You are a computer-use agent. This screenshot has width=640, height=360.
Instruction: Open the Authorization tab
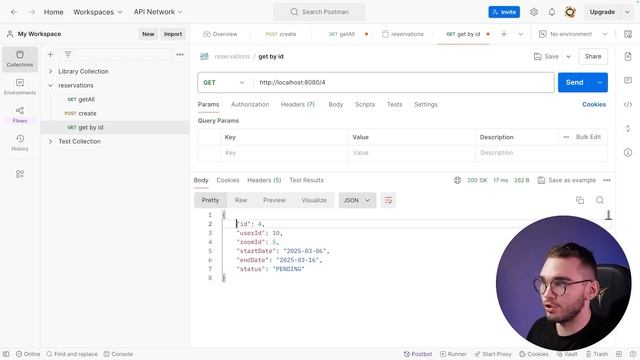[x=250, y=104]
